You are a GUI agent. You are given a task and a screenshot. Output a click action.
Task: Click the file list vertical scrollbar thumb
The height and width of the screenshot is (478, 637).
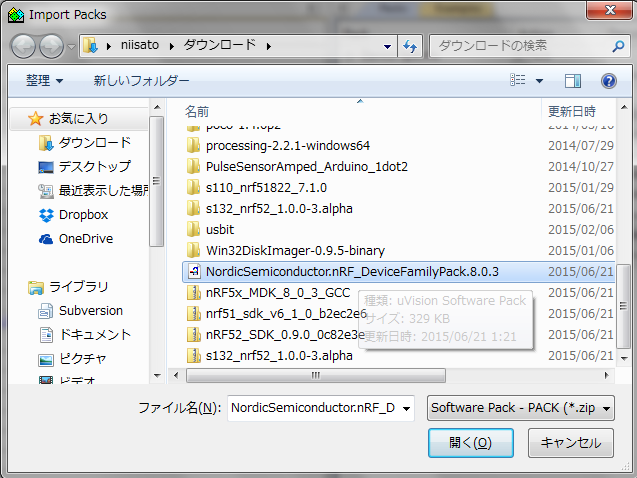point(623,306)
